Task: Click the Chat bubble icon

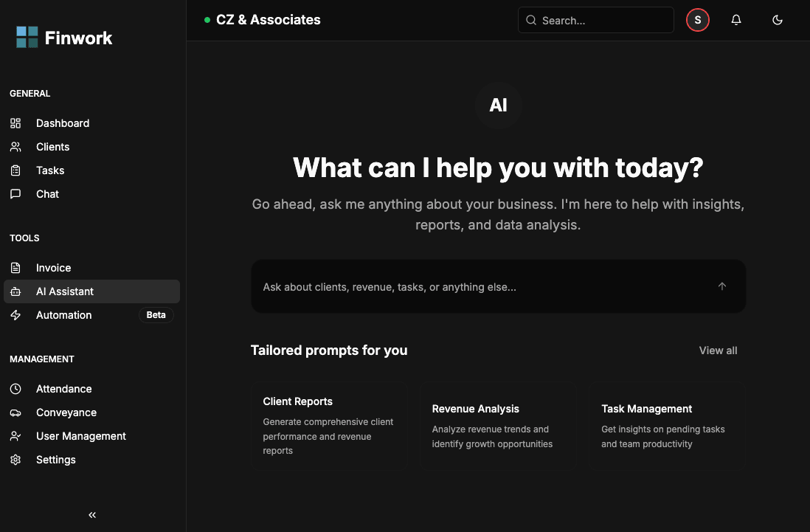Action: 15,194
